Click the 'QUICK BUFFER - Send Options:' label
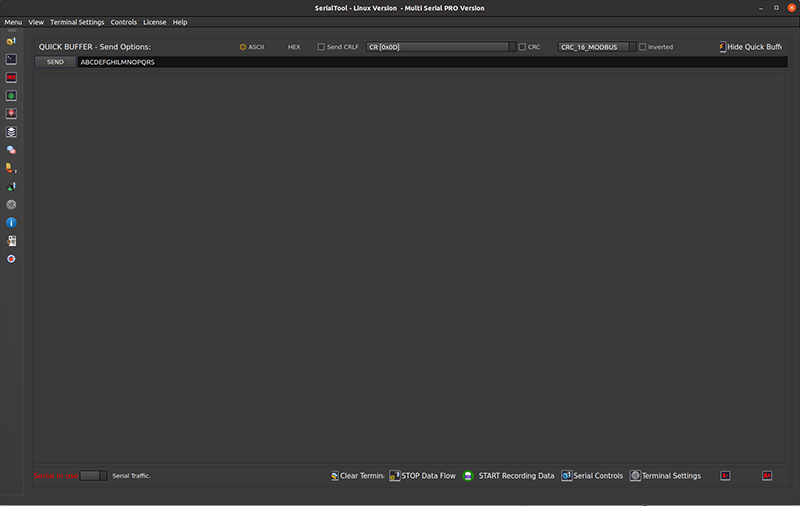The height and width of the screenshot is (506, 800). [x=95, y=47]
